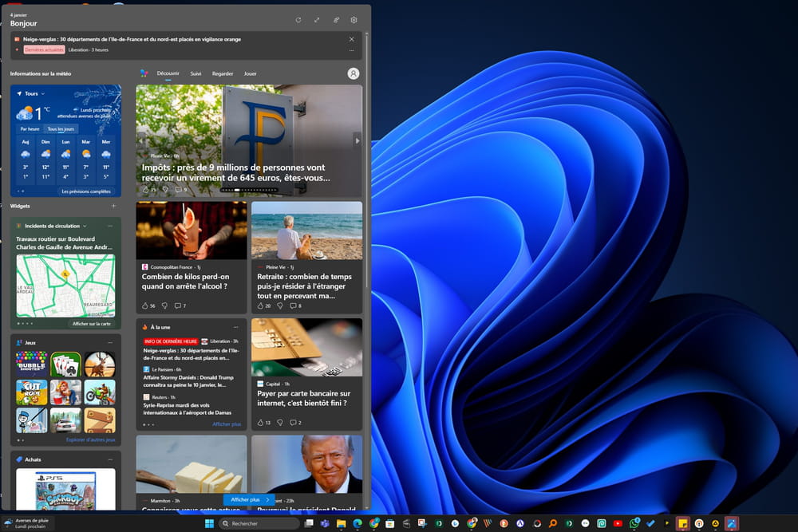The image size is (798, 532).
Task: Click Explorer d'autres jeux link
Action: tap(91, 440)
